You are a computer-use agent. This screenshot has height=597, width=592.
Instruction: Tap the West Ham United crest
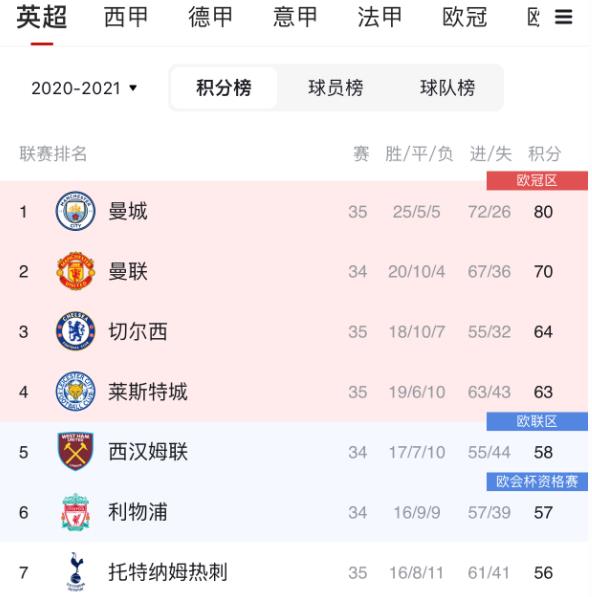point(75,452)
